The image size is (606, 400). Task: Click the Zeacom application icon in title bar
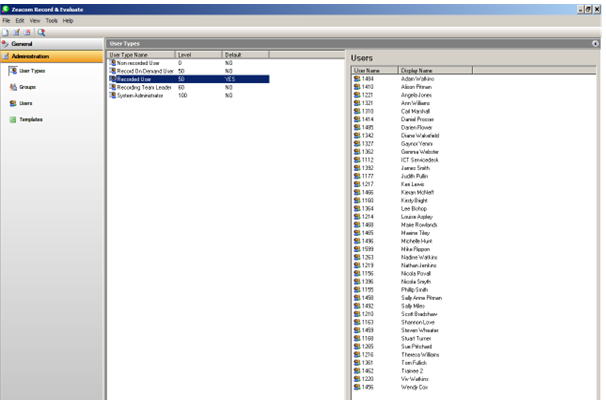5,9
